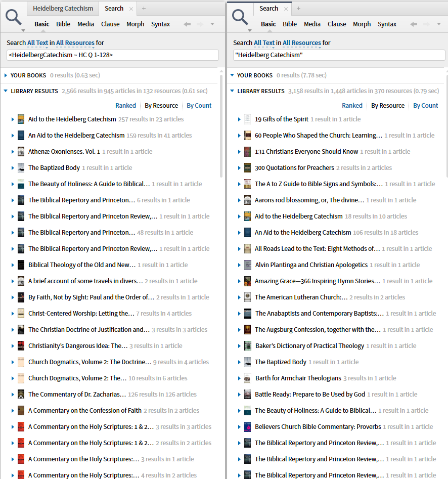Click cover icon for Biblical Theology of the Old and New
This screenshot has width=448, height=479.
[21, 265]
